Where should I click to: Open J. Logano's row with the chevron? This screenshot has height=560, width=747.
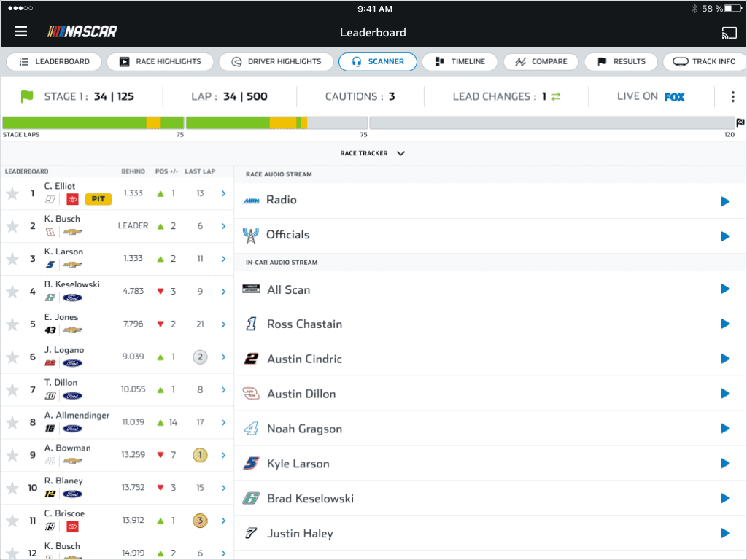(223, 357)
